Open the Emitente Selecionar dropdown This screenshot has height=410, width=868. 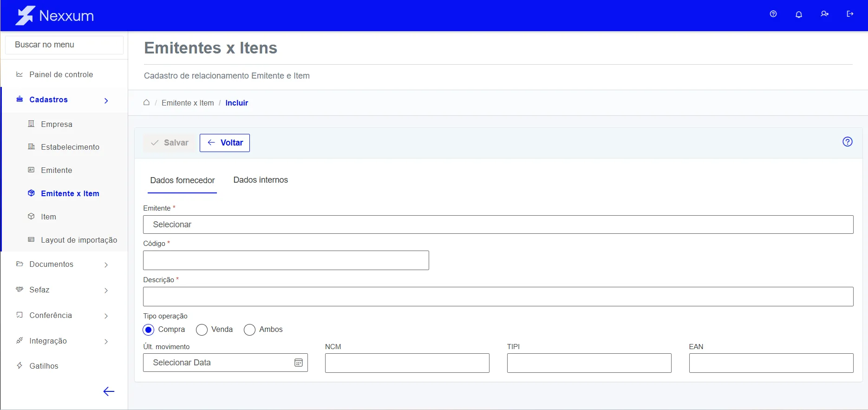click(x=498, y=225)
